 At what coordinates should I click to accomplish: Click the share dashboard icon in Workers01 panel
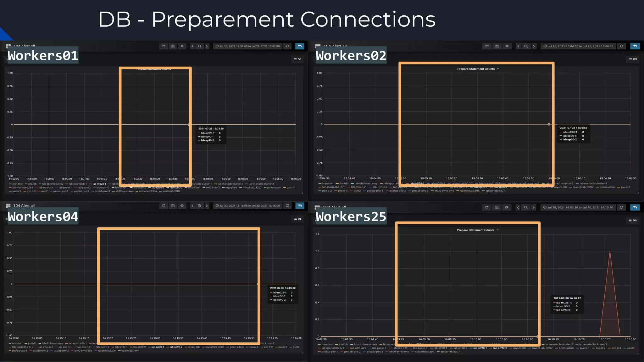(164, 46)
